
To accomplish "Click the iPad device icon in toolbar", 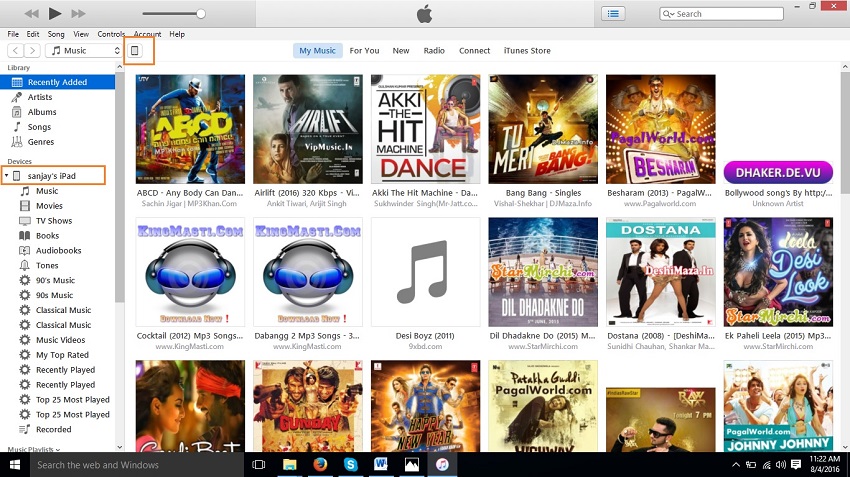I will 136,50.
